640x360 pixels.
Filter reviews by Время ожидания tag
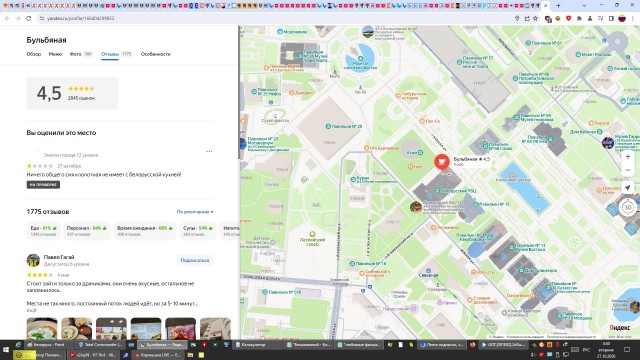[x=144, y=231]
